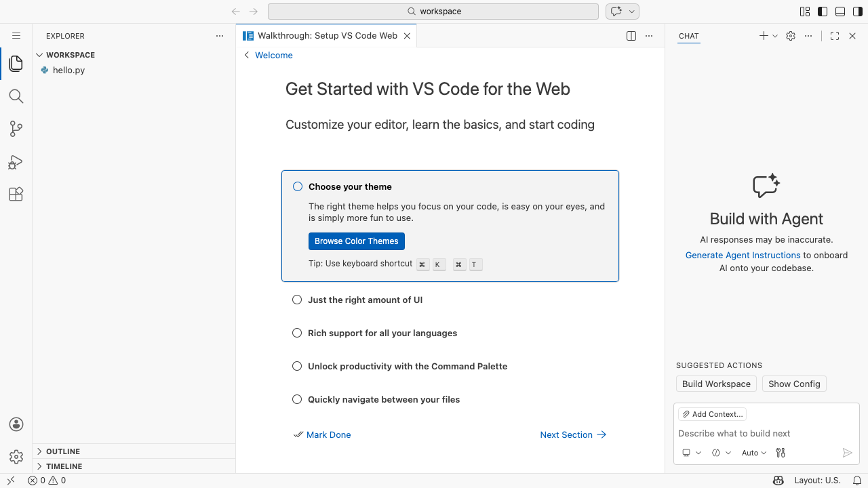Open the Manage gear in activity bar

pyautogui.click(x=16, y=457)
